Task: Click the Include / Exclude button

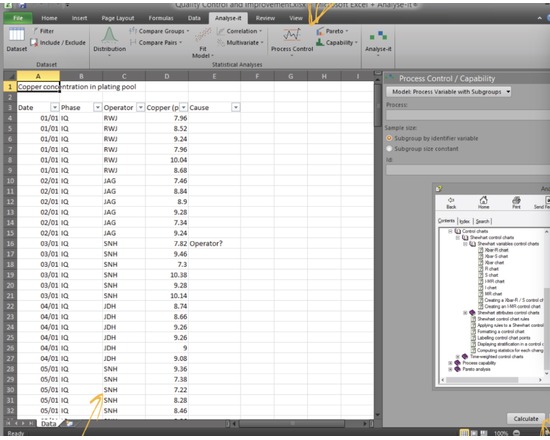Action: click(58, 42)
